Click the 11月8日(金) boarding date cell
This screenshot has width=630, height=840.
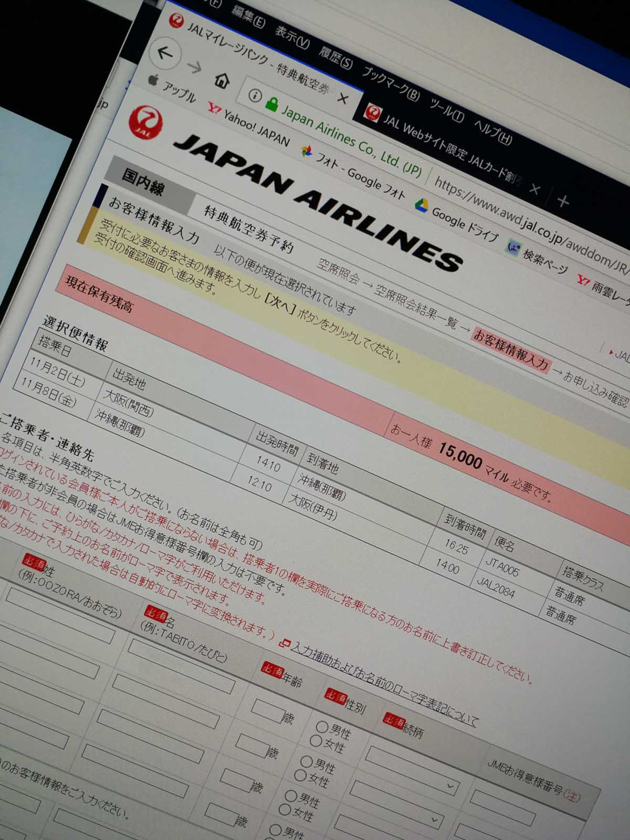[48, 392]
